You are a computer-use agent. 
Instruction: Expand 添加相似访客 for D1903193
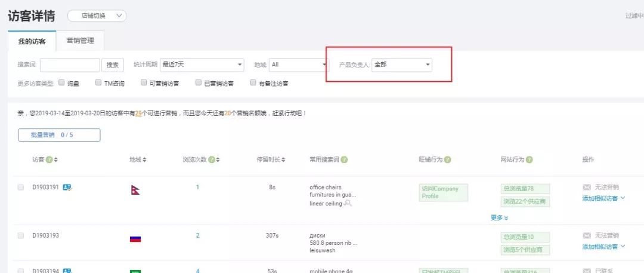click(603, 246)
